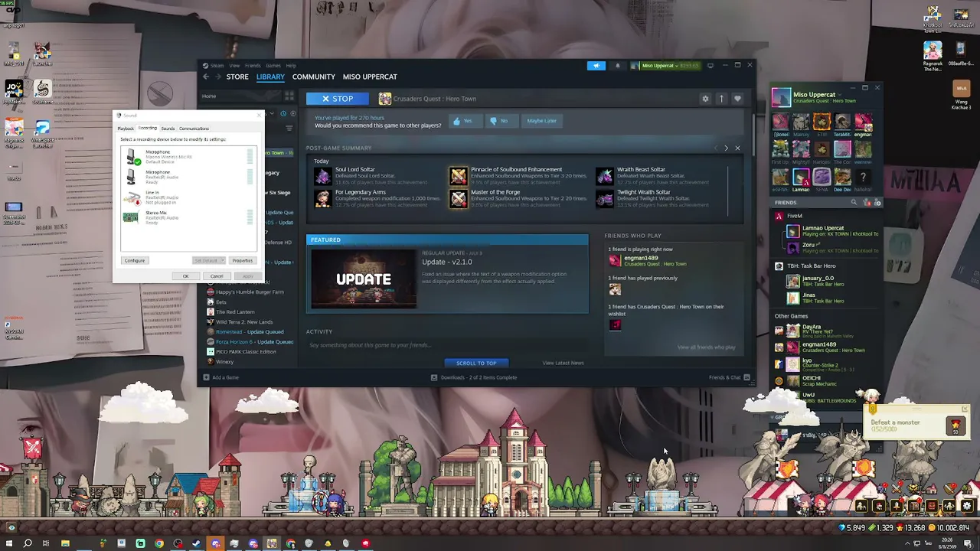Click For Legendary Arms achievement icon

(x=322, y=199)
